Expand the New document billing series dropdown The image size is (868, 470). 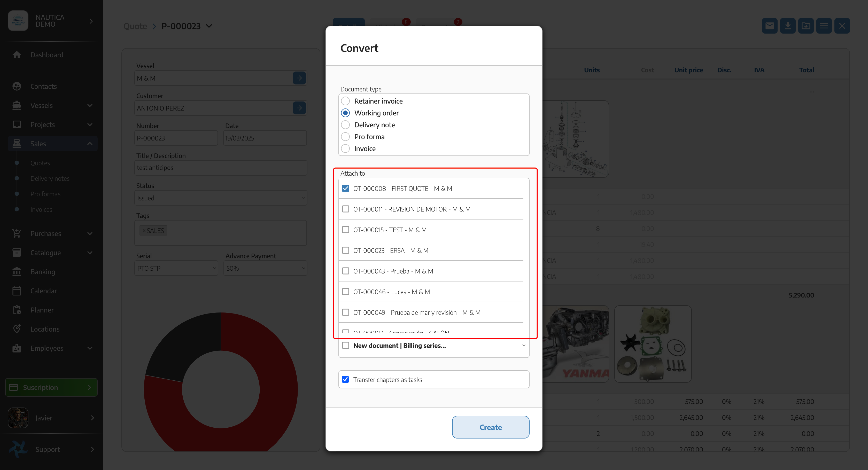point(524,345)
